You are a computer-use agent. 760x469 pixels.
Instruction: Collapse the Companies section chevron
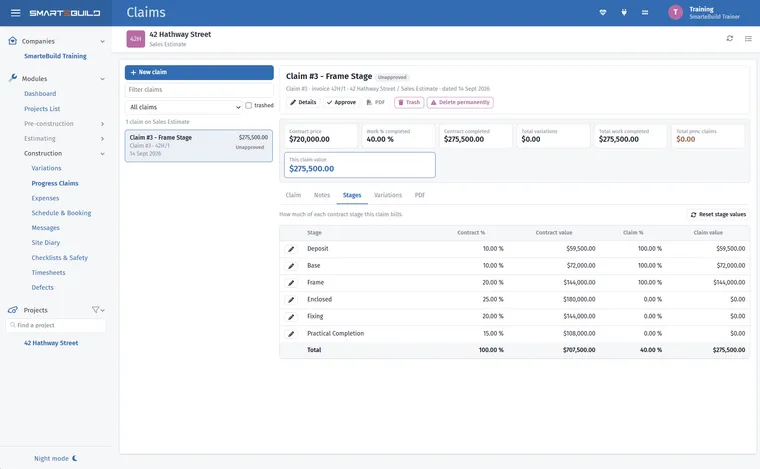click(x=102, y=42)
